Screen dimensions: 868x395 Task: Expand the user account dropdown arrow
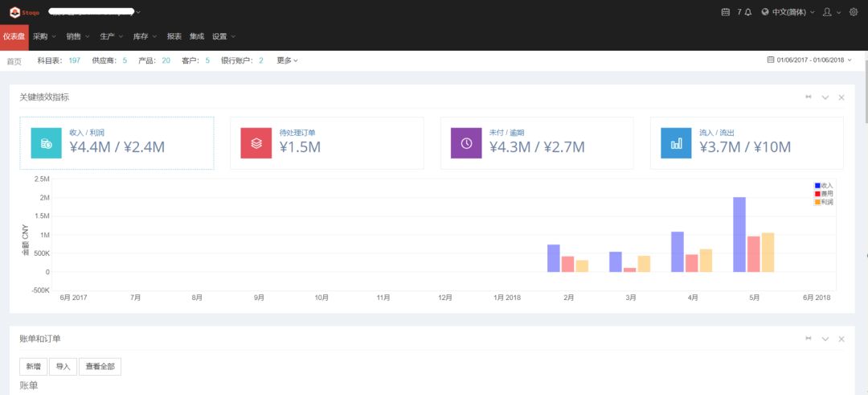[838, 12]
